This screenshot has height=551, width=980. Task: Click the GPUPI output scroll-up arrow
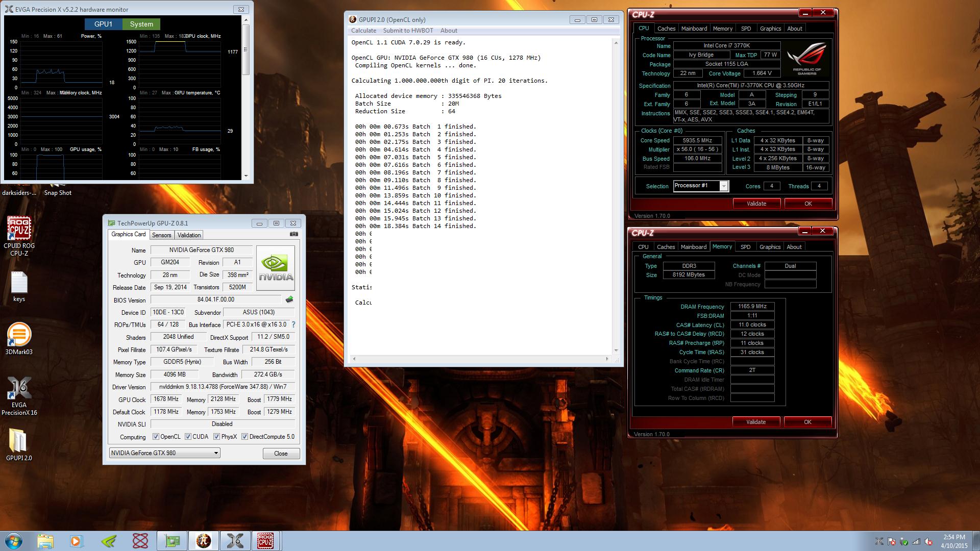point(616,42)
